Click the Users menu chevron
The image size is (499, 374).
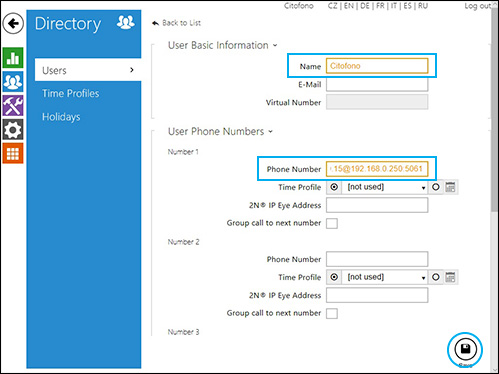(132, 70)
